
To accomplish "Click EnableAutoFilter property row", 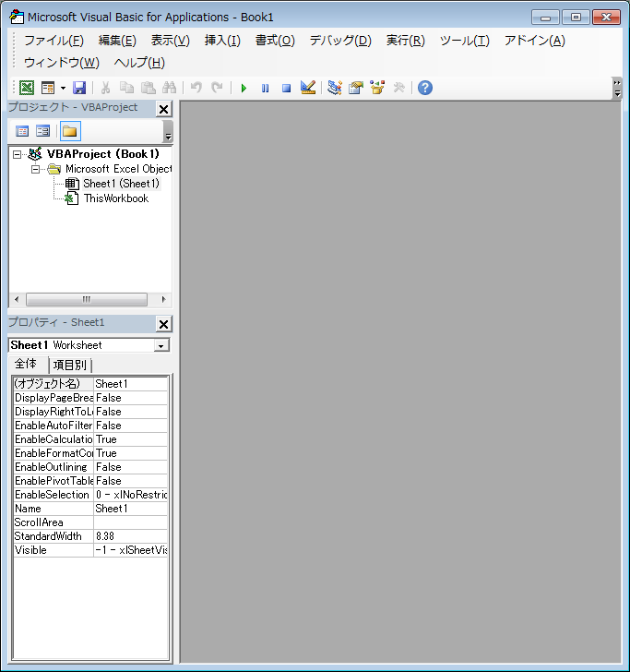I will [x=90, y=426].
